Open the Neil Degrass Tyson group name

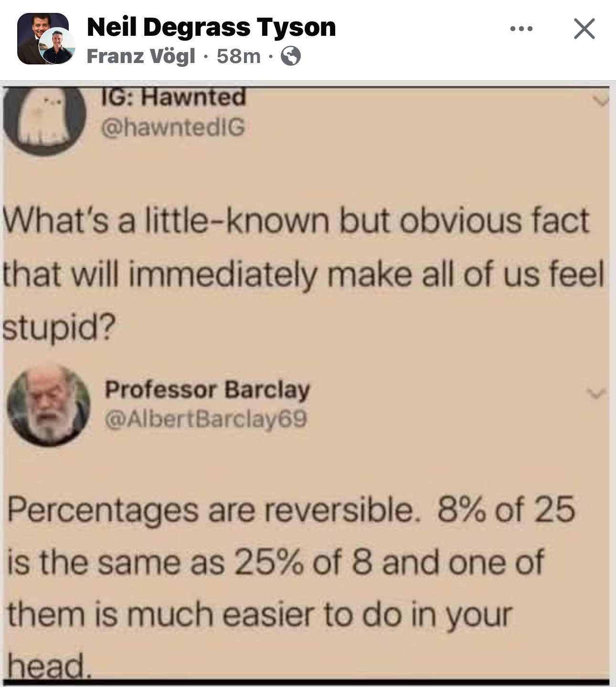[x=211, y=27]
